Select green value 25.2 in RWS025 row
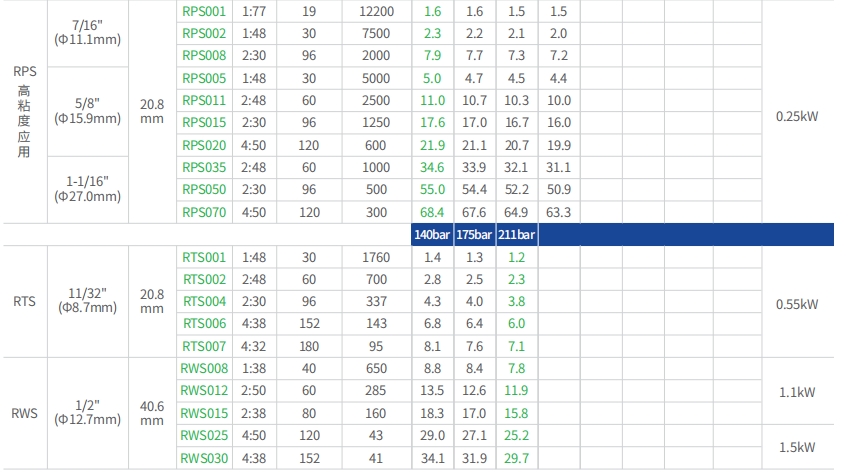 click(x=516, y=436)
